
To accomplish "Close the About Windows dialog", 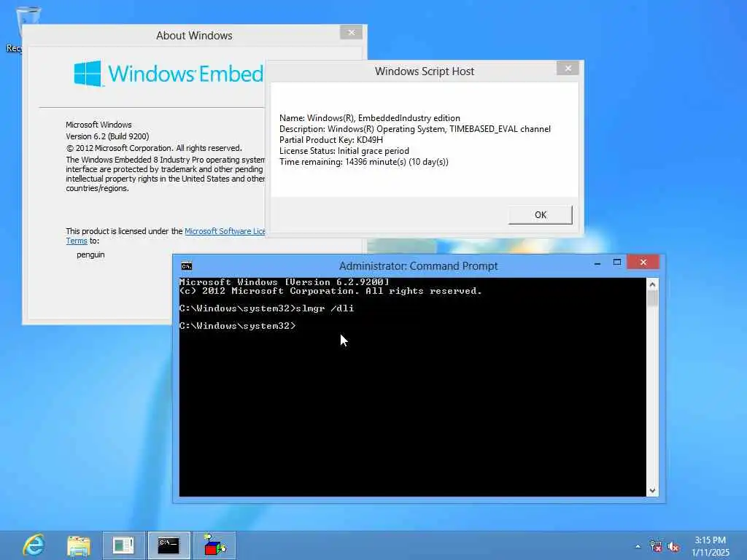I will click(352, 32).
